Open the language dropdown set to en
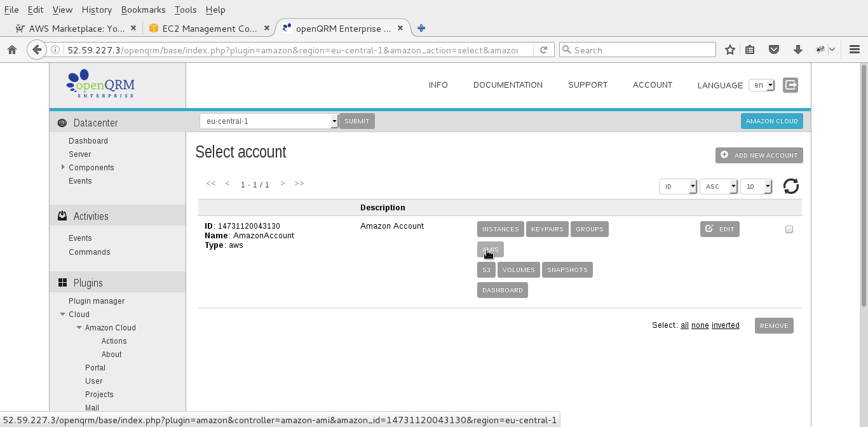 762,85
